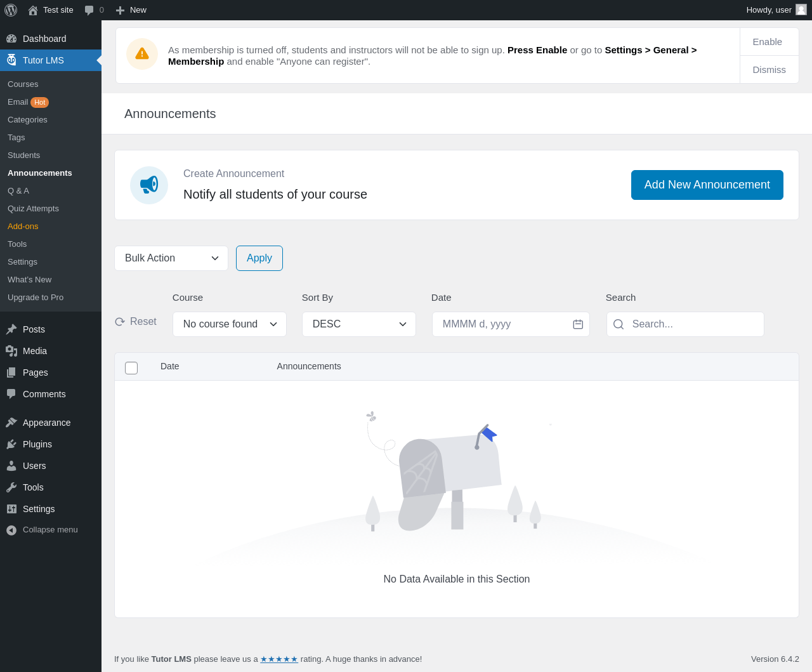Click Add New Announcement button
The height and width of the screenshot is (672, 812).
click(x=707, y=185)
